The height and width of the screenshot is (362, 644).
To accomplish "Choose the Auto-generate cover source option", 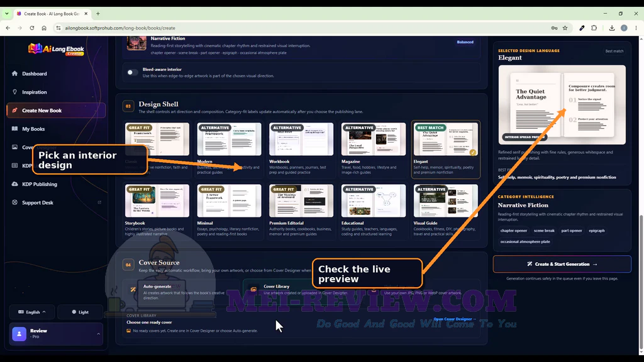I will point(180,292).
